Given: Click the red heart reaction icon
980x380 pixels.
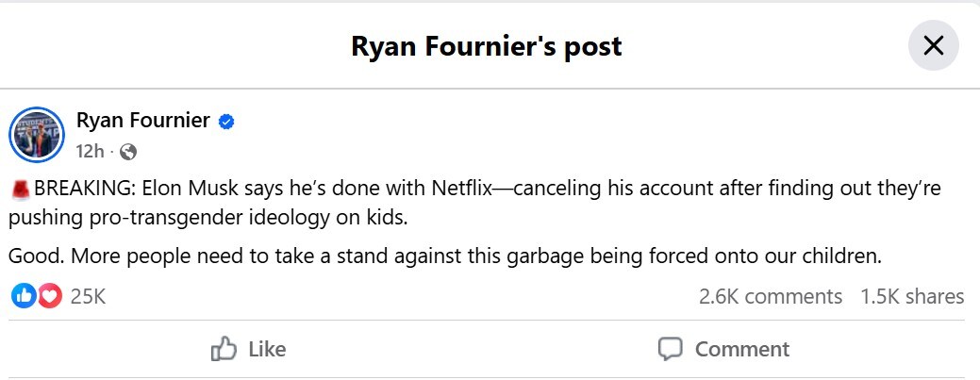Looking at the screenshot, I should pos(48,296).
